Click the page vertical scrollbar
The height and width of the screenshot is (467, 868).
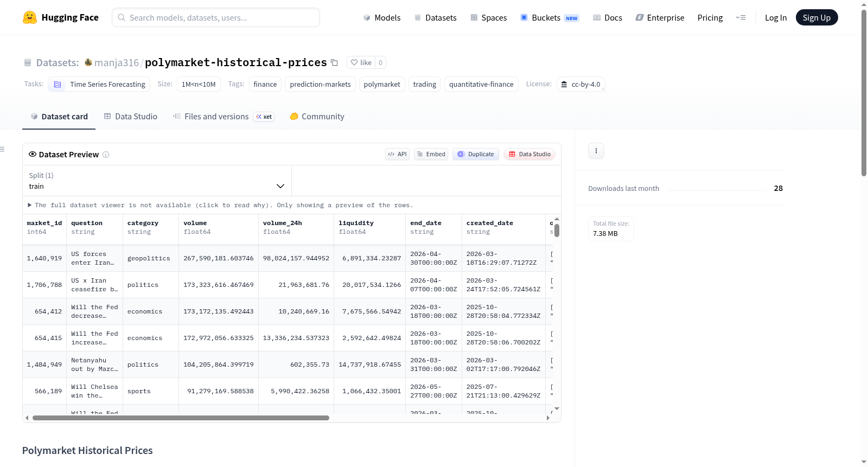point(864,93)
